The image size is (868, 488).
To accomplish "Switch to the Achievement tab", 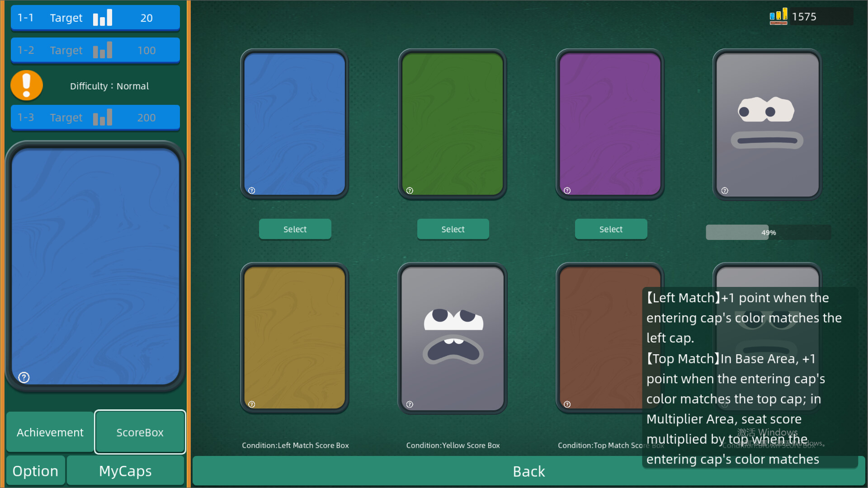I will (x=50, y=432).
